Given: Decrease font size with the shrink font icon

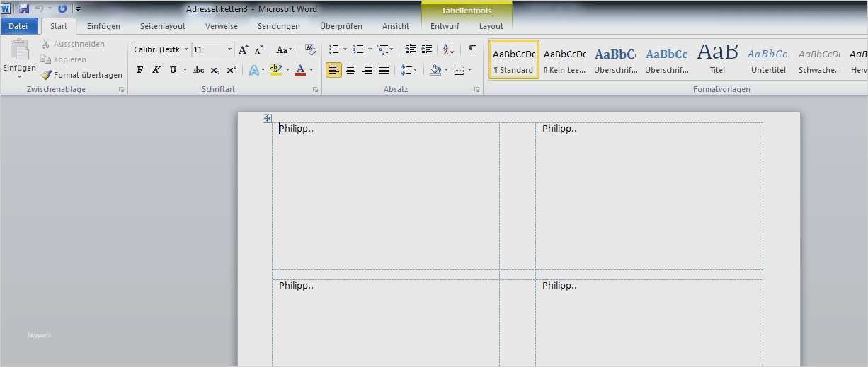Looking at the screenshot, I should pyautogui.click(x=259, y=49).
